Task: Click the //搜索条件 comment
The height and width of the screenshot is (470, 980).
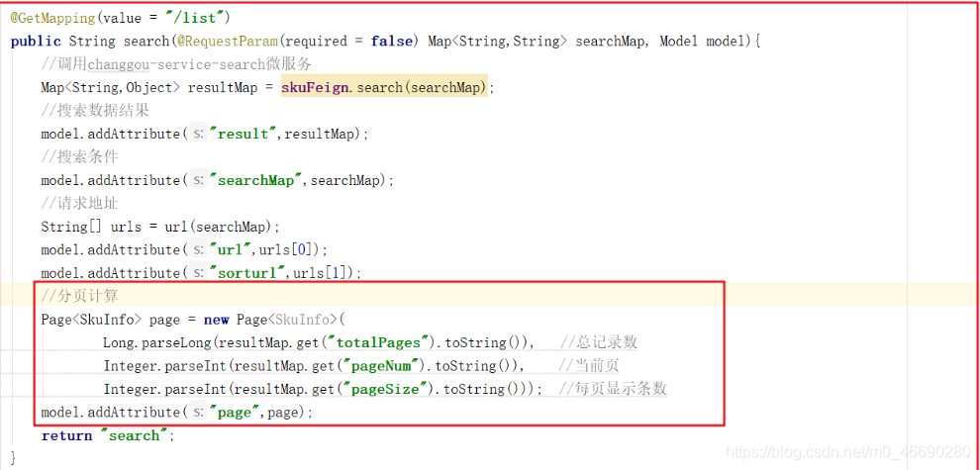Action: [x=79, y=157]
